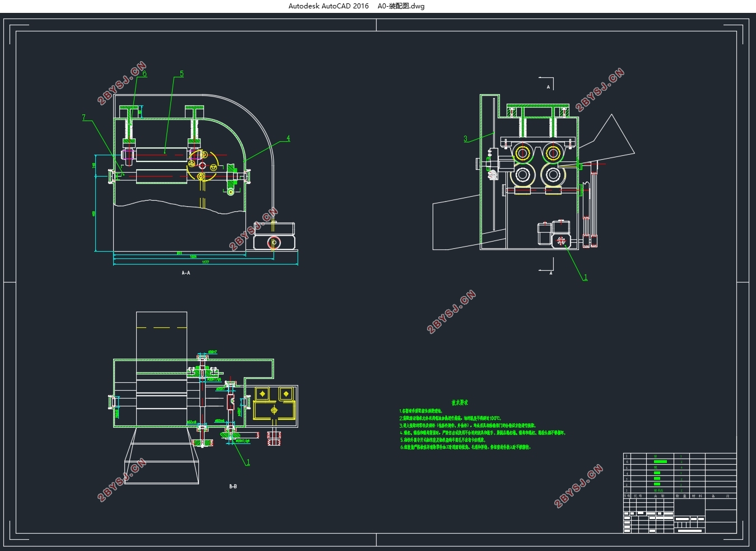
Task: Select part balloon number 4 near curved duct
Action: pos(288,138)
